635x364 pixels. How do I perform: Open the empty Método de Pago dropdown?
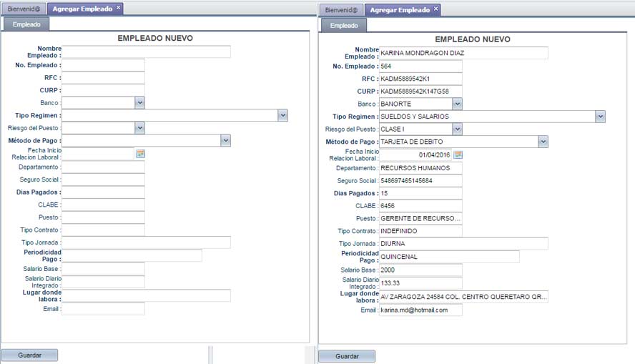point(225,141)
